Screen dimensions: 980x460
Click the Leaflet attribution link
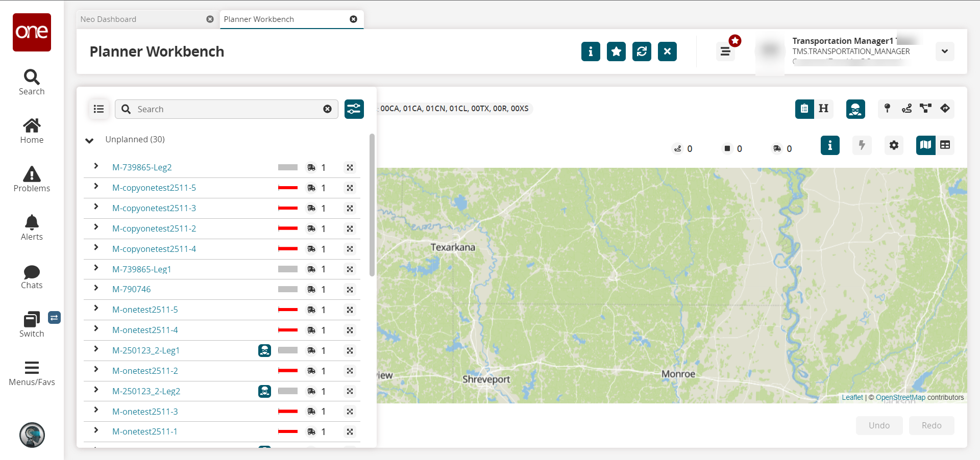pos(852,397)
